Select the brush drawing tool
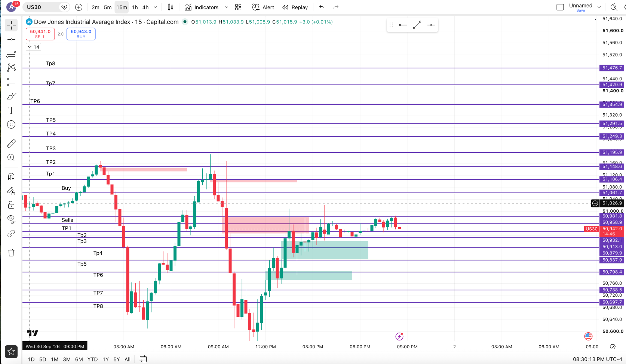This screenshot has width=626, height=364. coord(11,96)
